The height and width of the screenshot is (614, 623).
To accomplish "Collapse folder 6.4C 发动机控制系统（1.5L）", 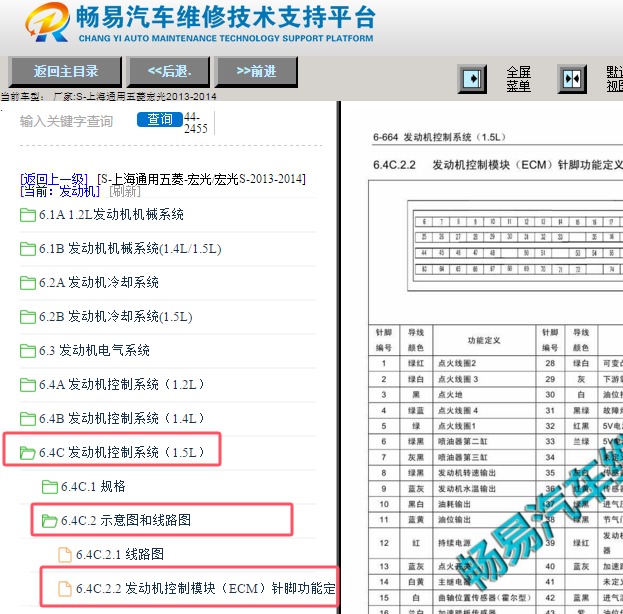I will [x=122, y=452].
